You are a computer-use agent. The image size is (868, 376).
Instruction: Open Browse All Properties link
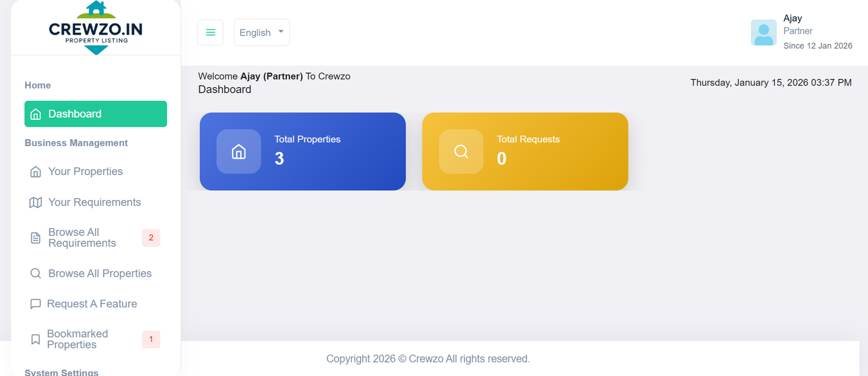click(x=100, y=274)
